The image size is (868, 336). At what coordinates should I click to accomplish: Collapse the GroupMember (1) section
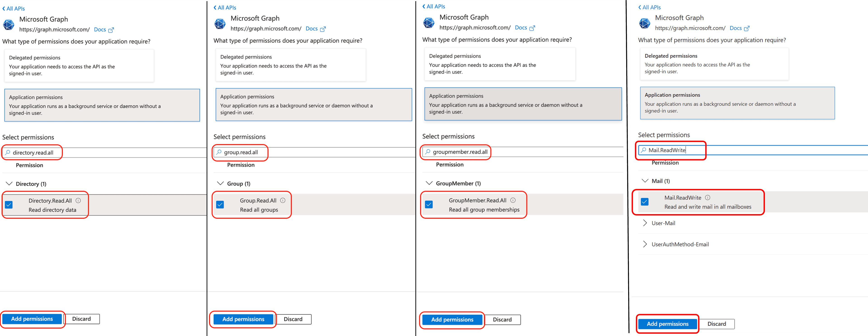tap(429, 183)
